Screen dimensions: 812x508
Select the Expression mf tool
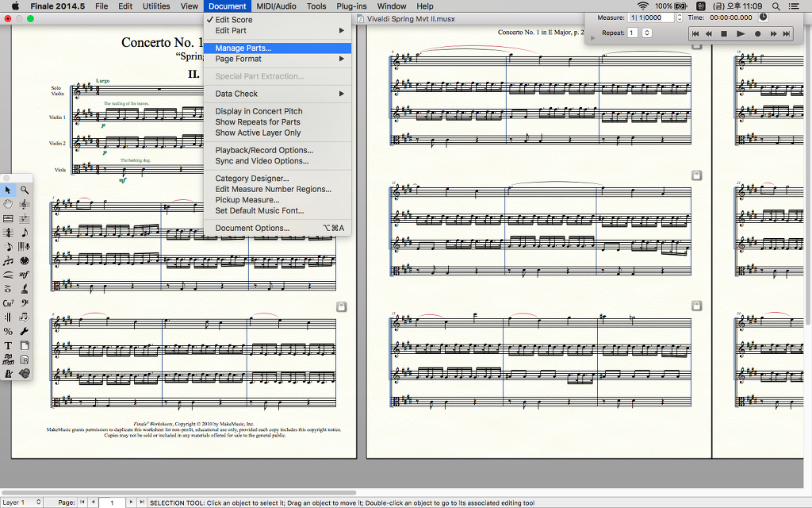click(25, 275)
